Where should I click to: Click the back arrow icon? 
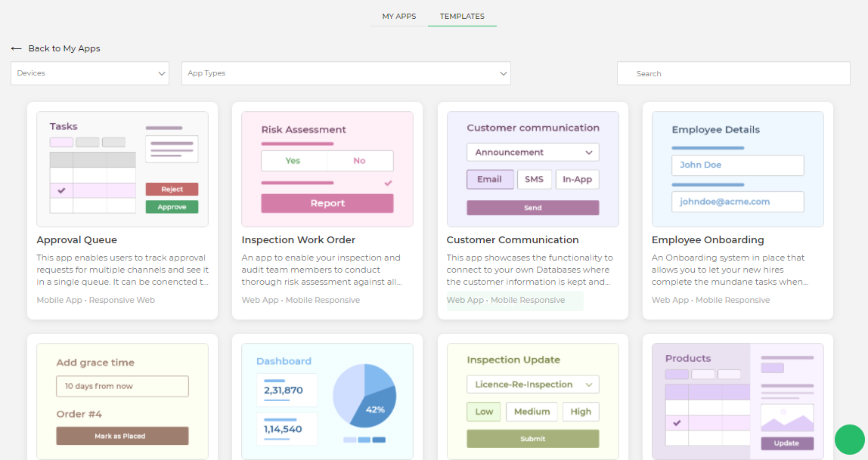(16, 48)
